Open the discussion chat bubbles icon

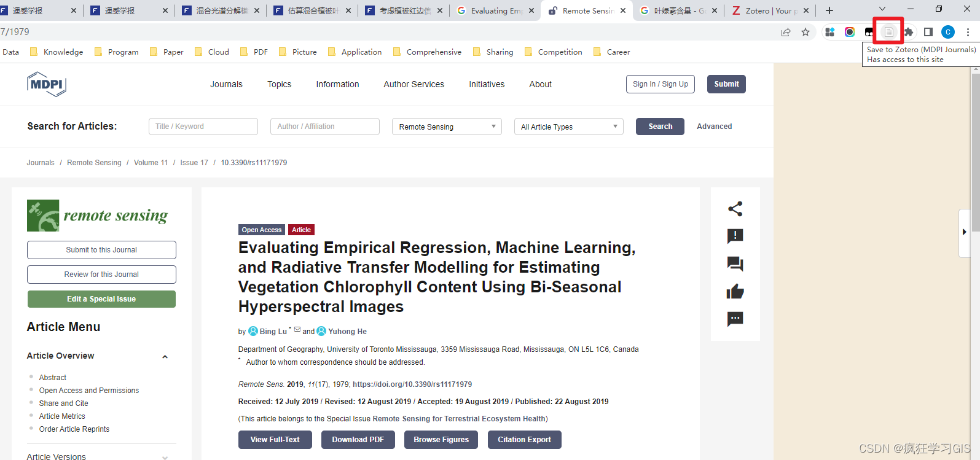[x=735, y=264]
